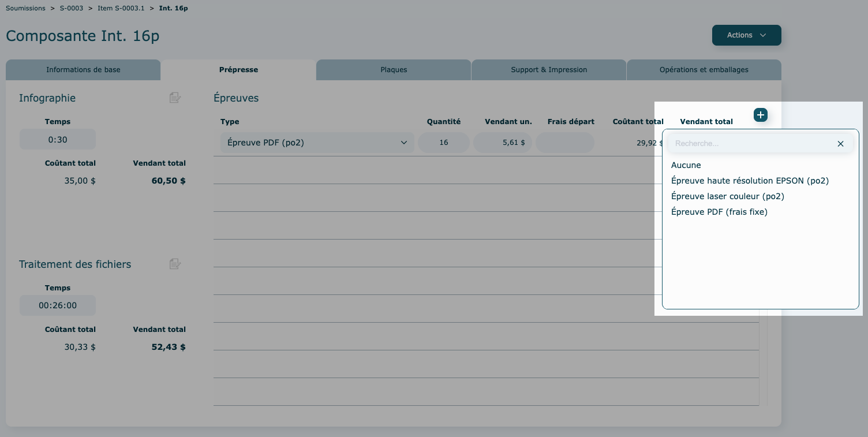868x437 pixels.
Task: Click the Item S-0003.1 breadcrumb link
Action: point(121,9)
